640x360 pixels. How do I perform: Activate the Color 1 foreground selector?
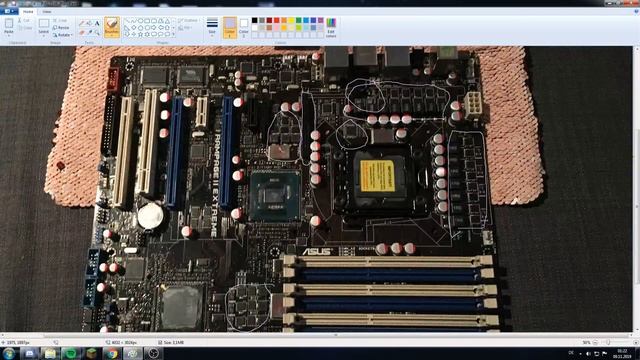click(229, 27)
